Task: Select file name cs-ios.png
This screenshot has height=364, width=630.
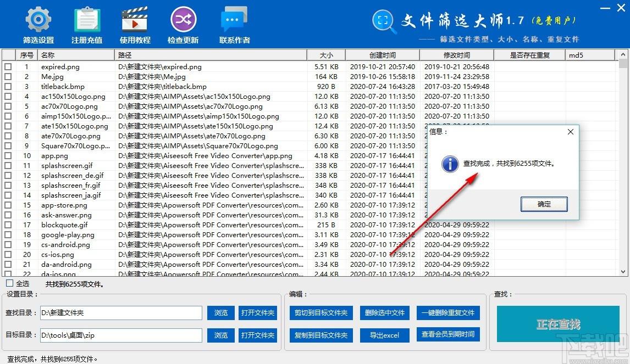Action: click(58, 254)
